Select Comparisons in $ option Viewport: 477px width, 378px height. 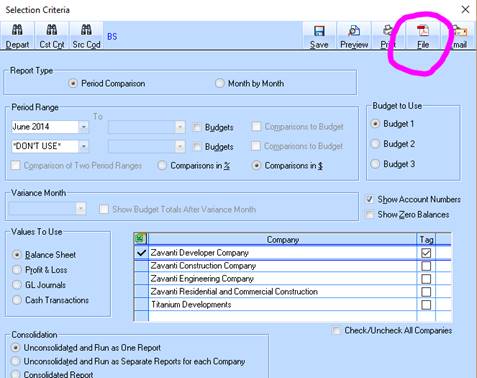point(256,165)
